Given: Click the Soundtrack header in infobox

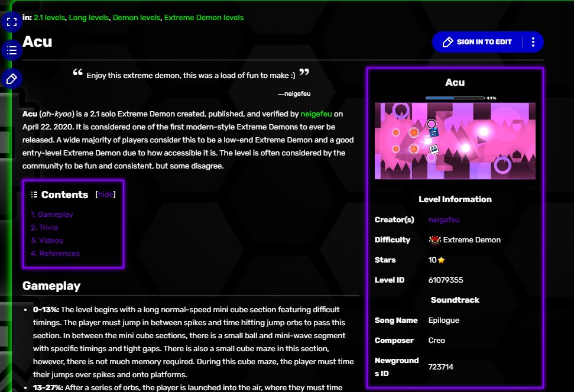Looking at the screenshot, I should (x=455, y=300).
